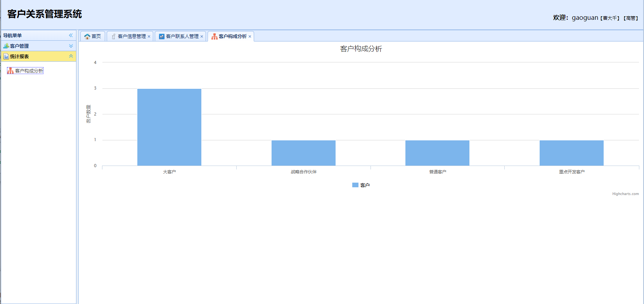The width and height of the screenshot is (644, 304).
Task: Click the 导航菜单 panel title
Action: [x=12, y=35]
